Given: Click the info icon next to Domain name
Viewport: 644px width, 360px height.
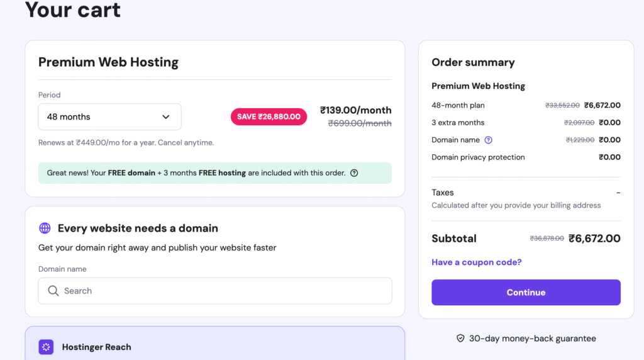Looking at the screenshot, I should tap(489, 140).
